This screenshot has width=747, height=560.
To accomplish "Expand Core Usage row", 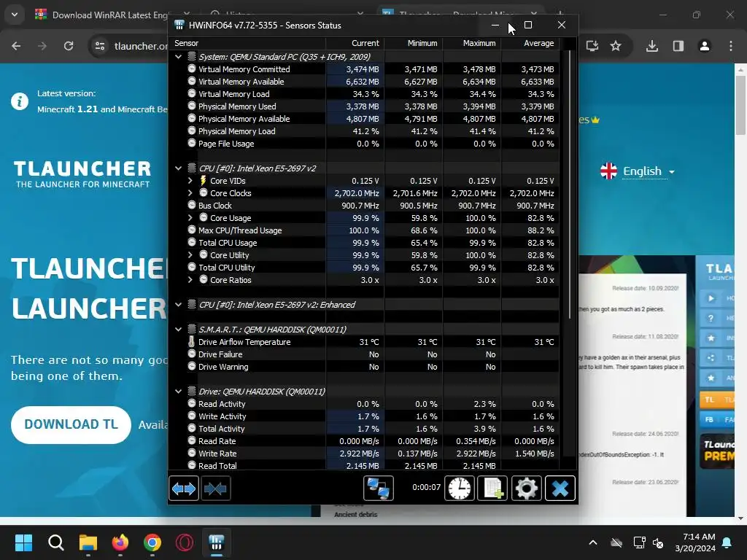I will (190, 217).
